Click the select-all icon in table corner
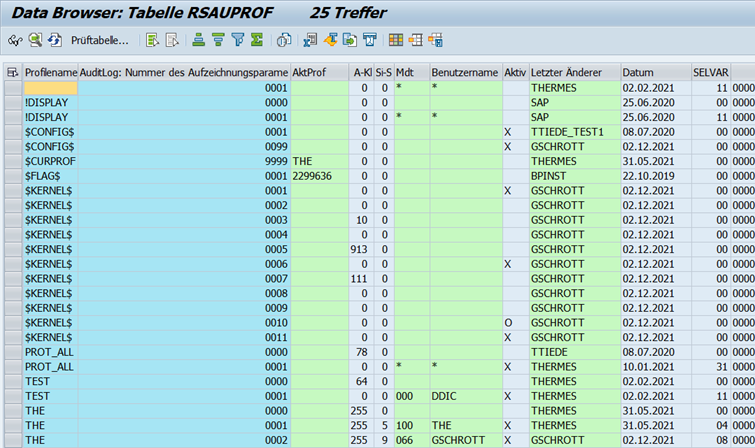 [x=12, y=73]
